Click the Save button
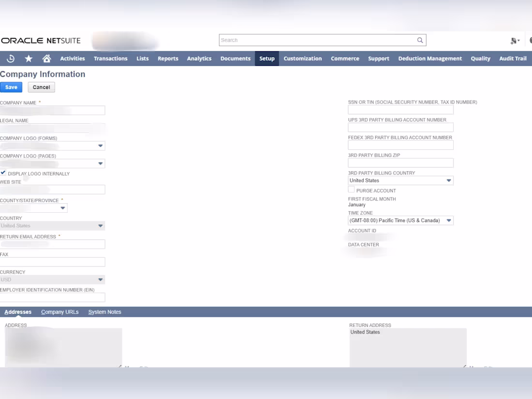The width and height of the screenshot is (532, 399). [x=11, y=87]
